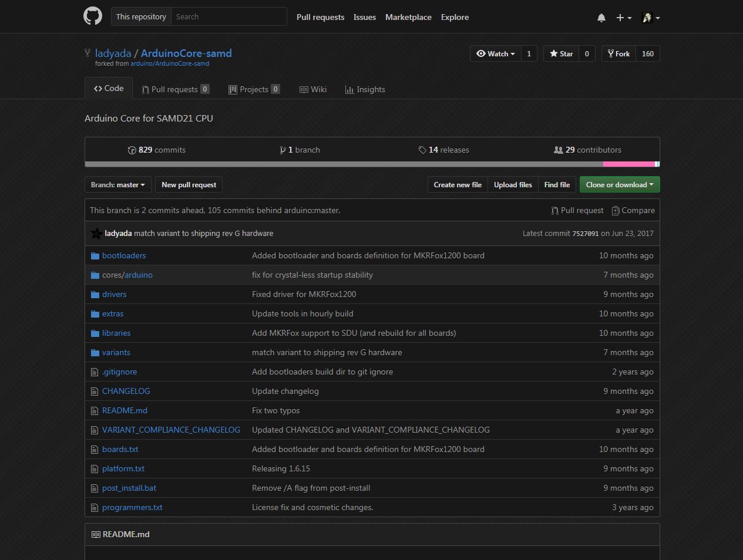Click the branch icon showing 1 branch
743x560 pixels.
[283, 150]
